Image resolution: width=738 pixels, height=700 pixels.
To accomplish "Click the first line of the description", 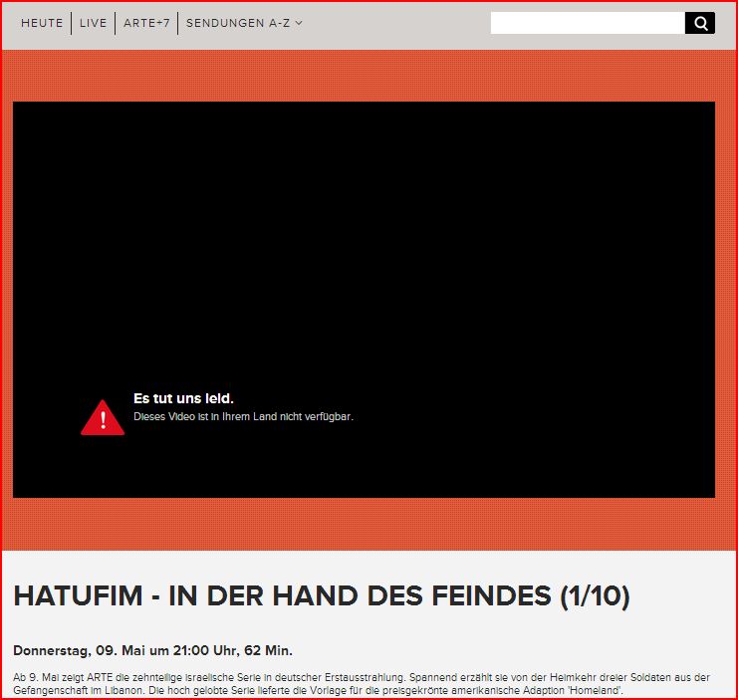I will pyautogui.click(x=361, y=677).
